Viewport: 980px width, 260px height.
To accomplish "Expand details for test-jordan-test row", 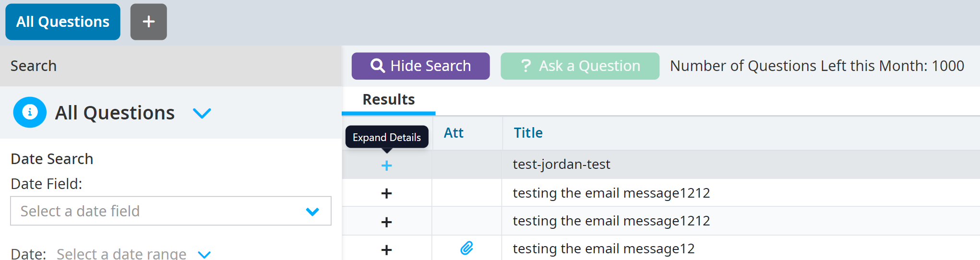I will tap(386, 166).
